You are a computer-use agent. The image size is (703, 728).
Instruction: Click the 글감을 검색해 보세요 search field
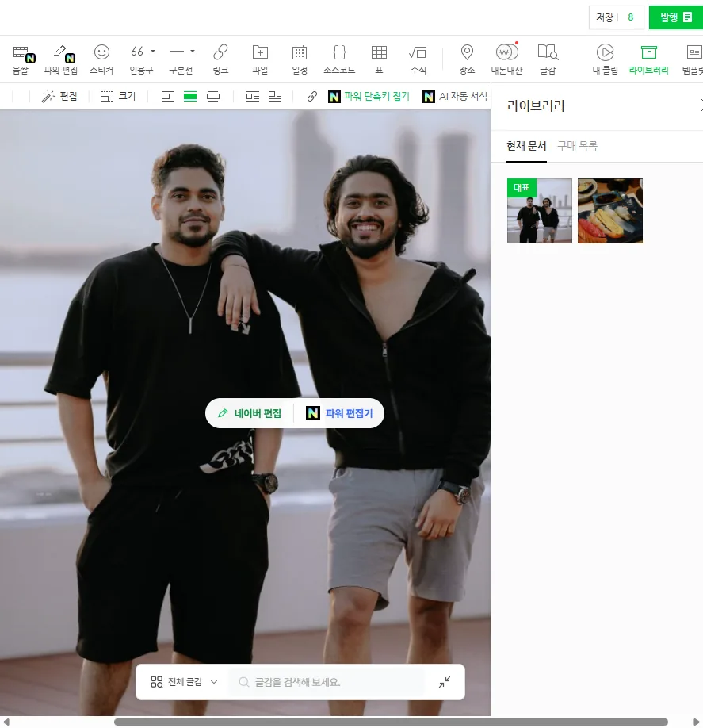[327, 682]
